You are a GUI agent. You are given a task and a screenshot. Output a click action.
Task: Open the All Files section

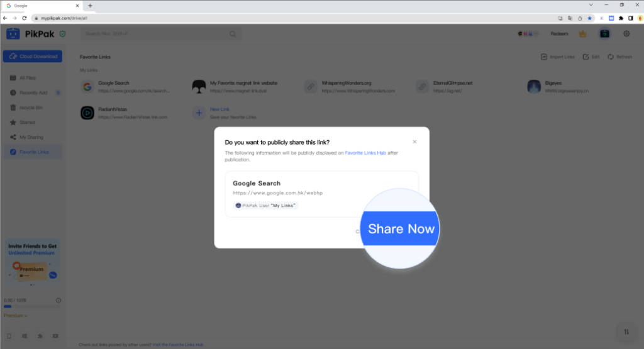pos(26,78)
